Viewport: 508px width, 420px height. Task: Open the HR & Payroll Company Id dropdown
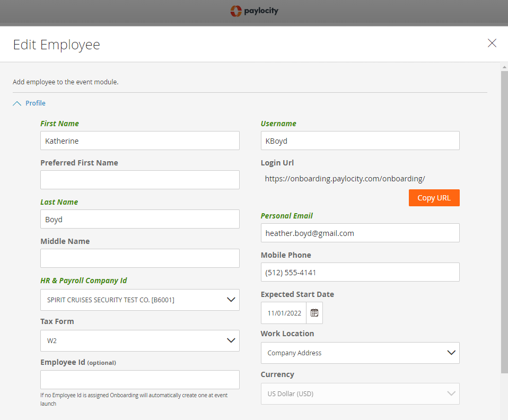[140, 300]
